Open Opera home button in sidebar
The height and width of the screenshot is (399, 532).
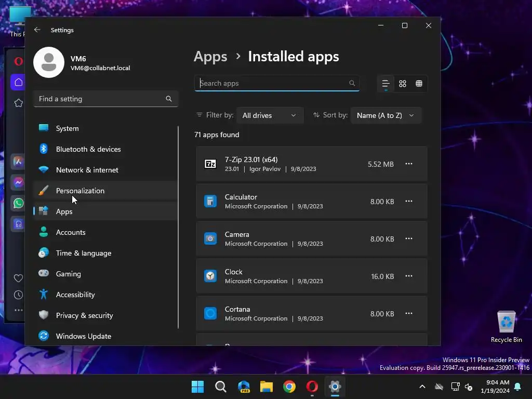[18, 82]
